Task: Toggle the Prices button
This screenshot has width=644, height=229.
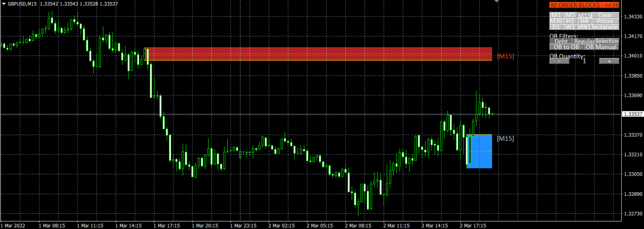Action: click(605, 21)
